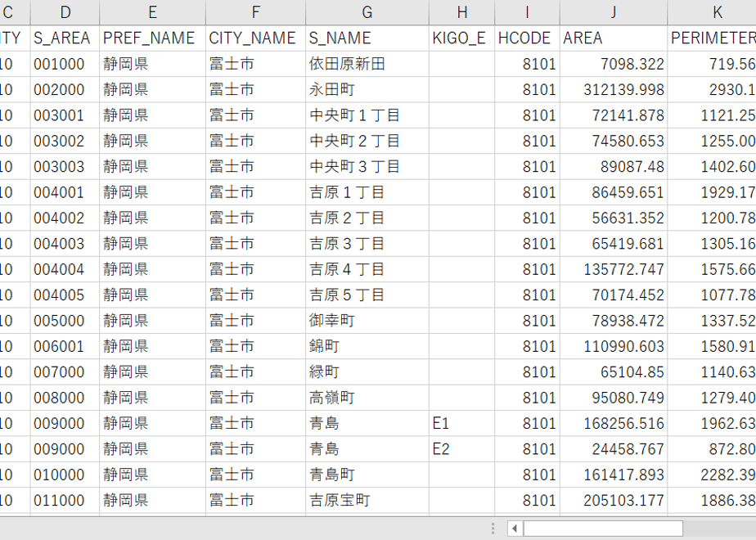Viewport: 756px width, 540px height.
Task: Select AREA cell 7098.322
Action: (614, 64)
